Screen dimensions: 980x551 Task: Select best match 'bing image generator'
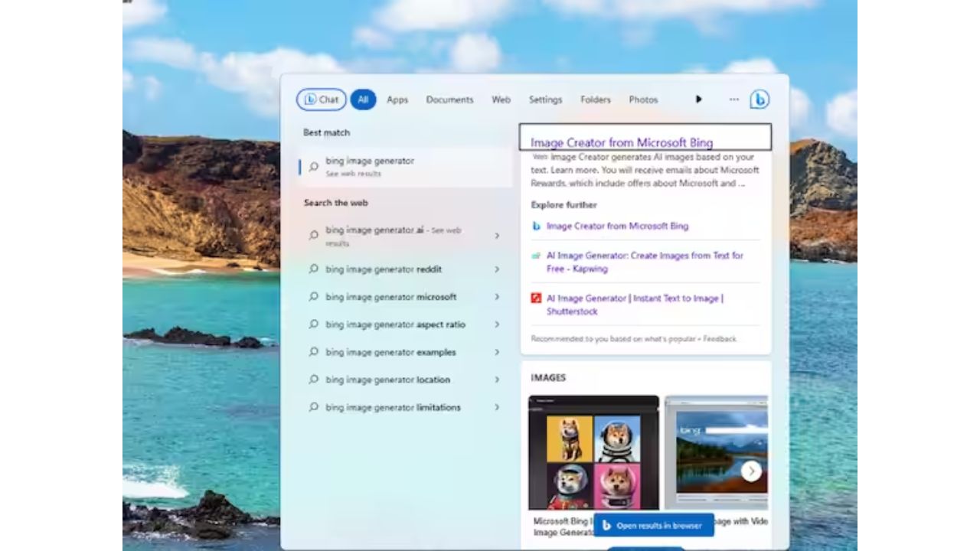click(405, 167)
